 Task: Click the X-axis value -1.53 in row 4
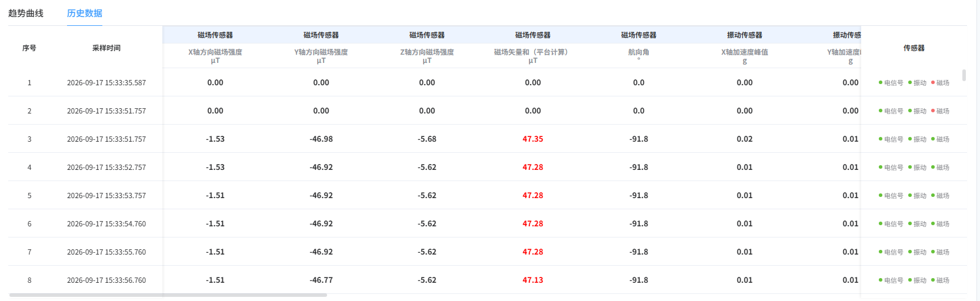[215, 168]
